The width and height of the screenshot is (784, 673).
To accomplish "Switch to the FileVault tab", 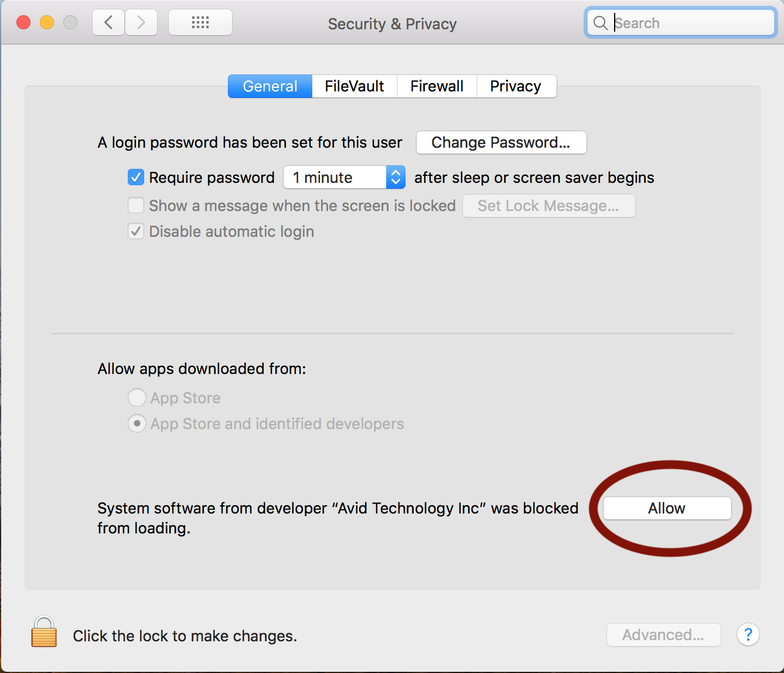I will tap(354, 86).
